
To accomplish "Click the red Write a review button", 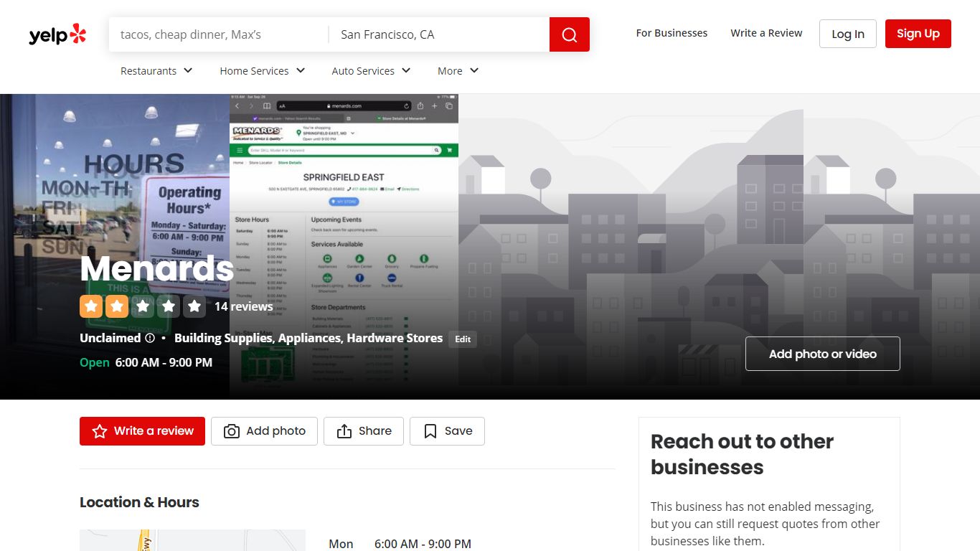I will [x=142, y=431].
